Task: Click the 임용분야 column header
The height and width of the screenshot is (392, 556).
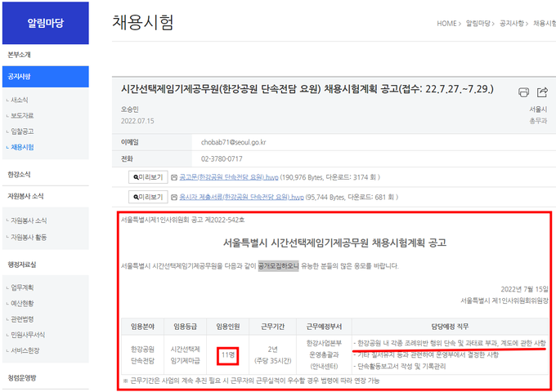Action: pos(142,327)
